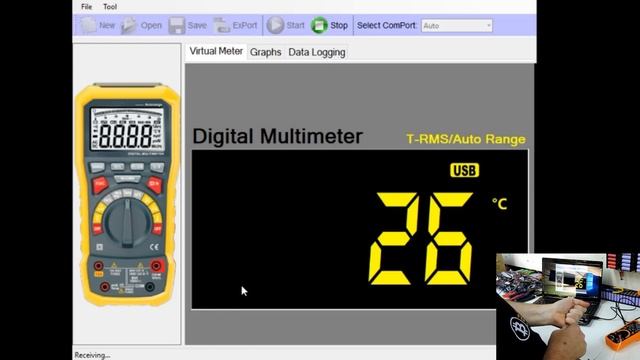Click the 26 temperature reading

point(421,238)
